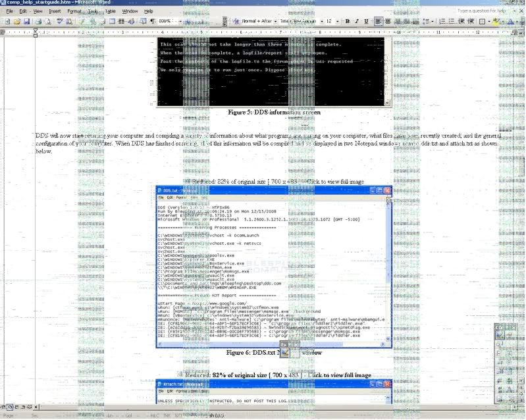Click in the Type a question for help box
526x420 pixels.
click(483, 11)
